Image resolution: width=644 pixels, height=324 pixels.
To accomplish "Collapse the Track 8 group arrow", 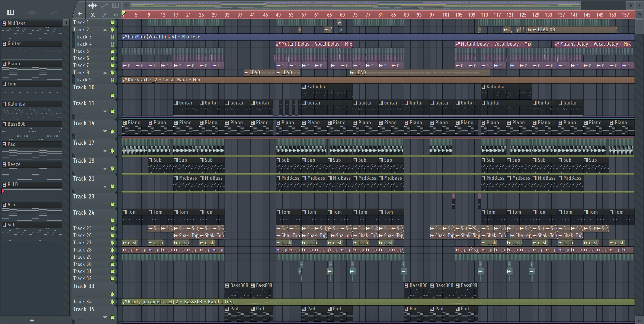I will click(x=105, y=73).
